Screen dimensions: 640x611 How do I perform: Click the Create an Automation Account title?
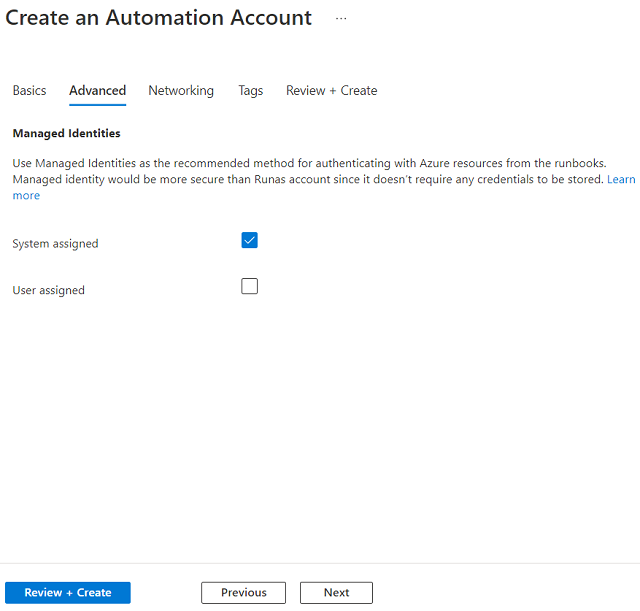pos(159,18)
